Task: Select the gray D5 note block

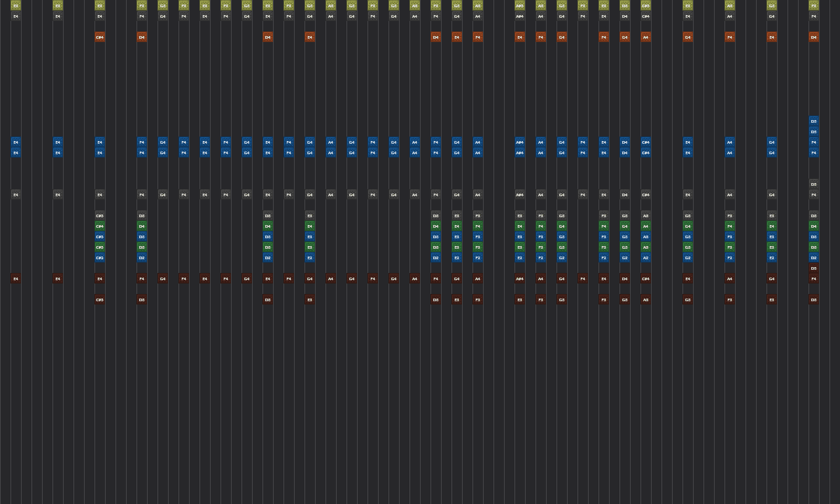Action: click(814, 184)
